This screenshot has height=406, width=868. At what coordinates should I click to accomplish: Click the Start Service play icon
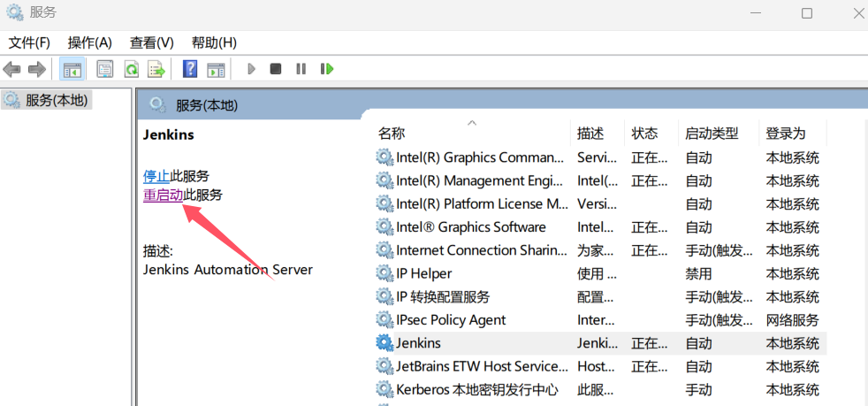(251, 69)
